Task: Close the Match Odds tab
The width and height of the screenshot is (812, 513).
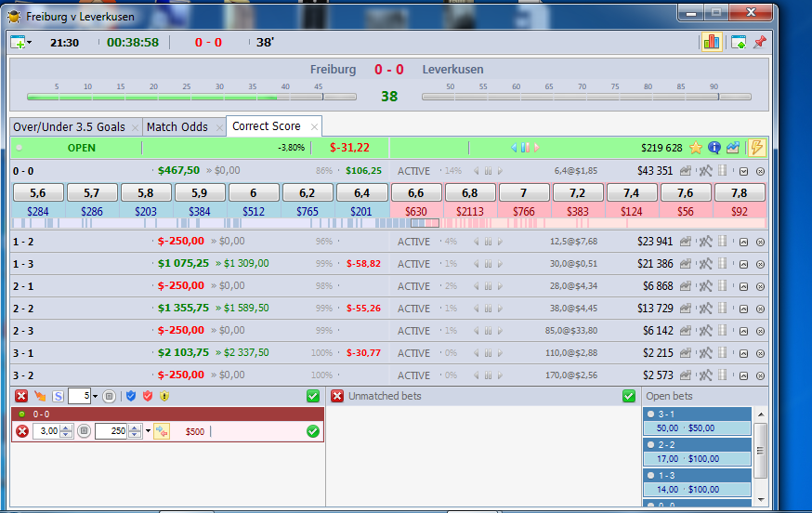Action: coord(219,127)
